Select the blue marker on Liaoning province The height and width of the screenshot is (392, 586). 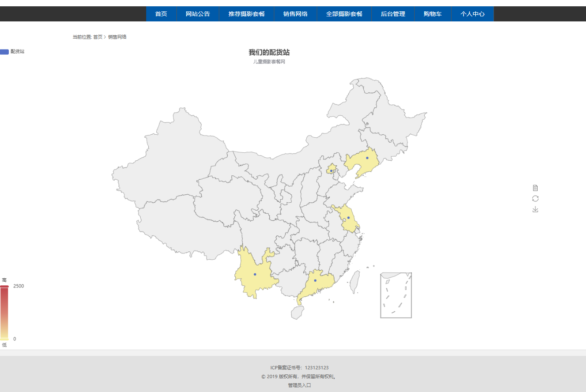(x=368, y=158)
